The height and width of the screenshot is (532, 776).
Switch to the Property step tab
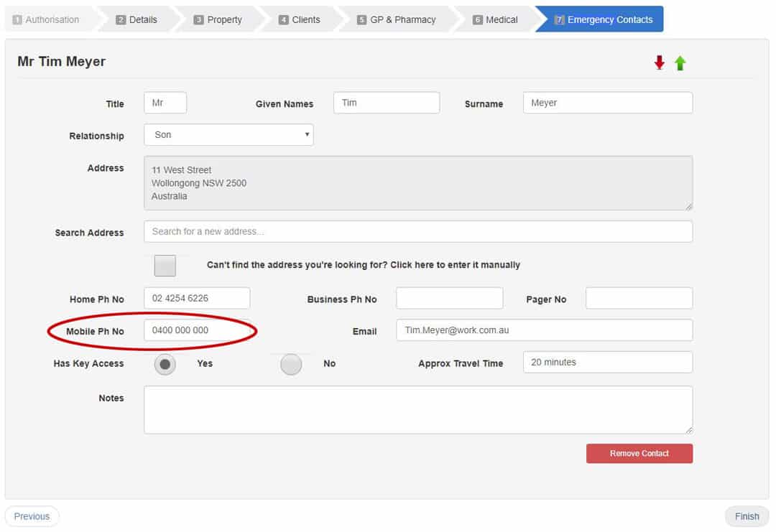click(218, 19)
